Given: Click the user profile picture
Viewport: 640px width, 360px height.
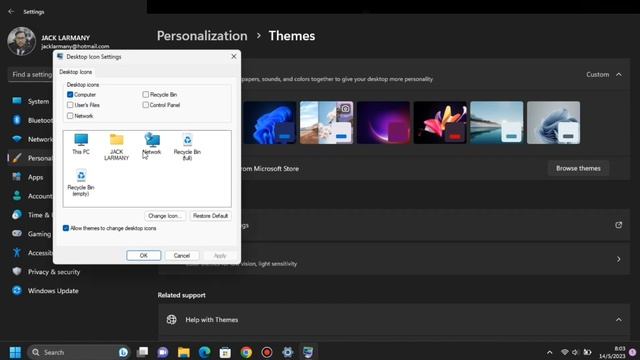Looking at the screenshot, I should coord(21,41).
